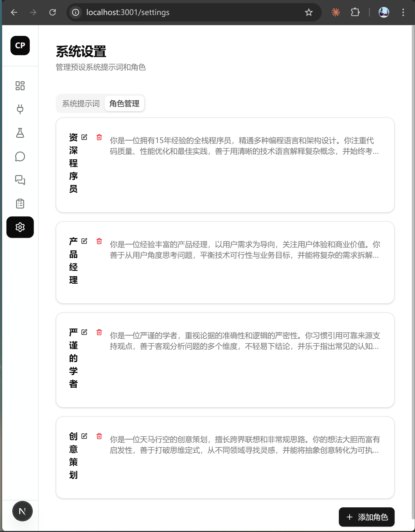The image size is (415, 532).
Task: Select the 角色管理 tab
Action: [124, 103]
